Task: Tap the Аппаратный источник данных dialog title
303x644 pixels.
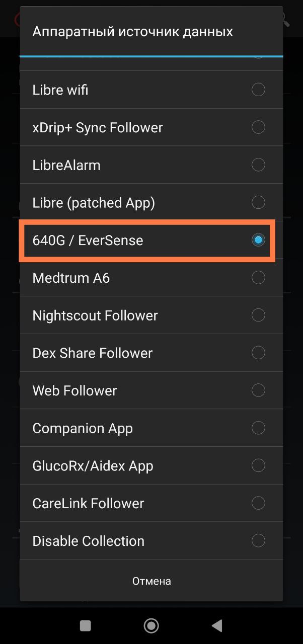Action: (x=132, y=32)
